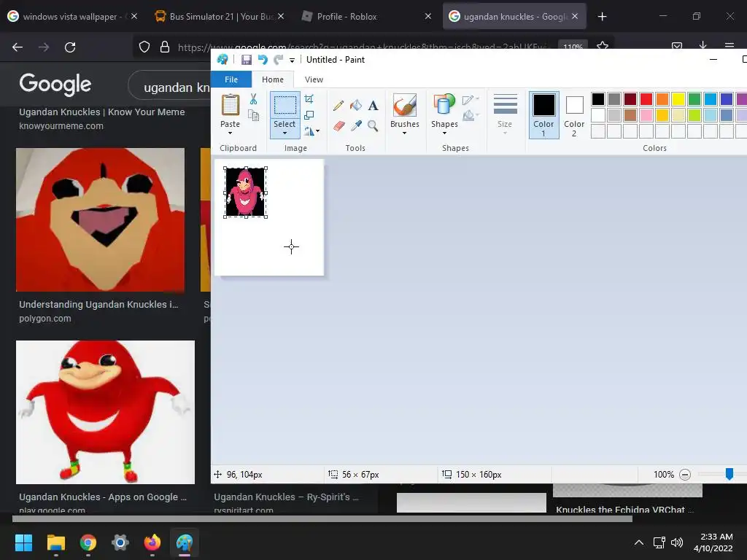Open Customize Quick Access Toolbar dropdown
747x560 pixels.
[292, 60]
